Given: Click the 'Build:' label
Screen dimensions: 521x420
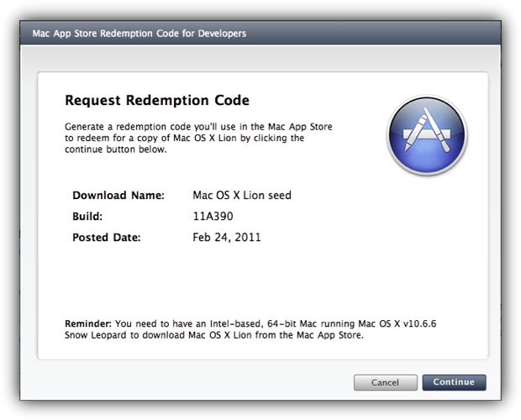Looking at the screenshot, I should click(x=87, y=217).
